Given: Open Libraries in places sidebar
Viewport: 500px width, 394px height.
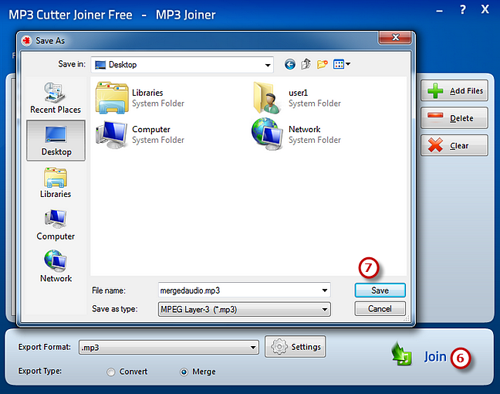Looking at the screenshot, I should (56, 183).
